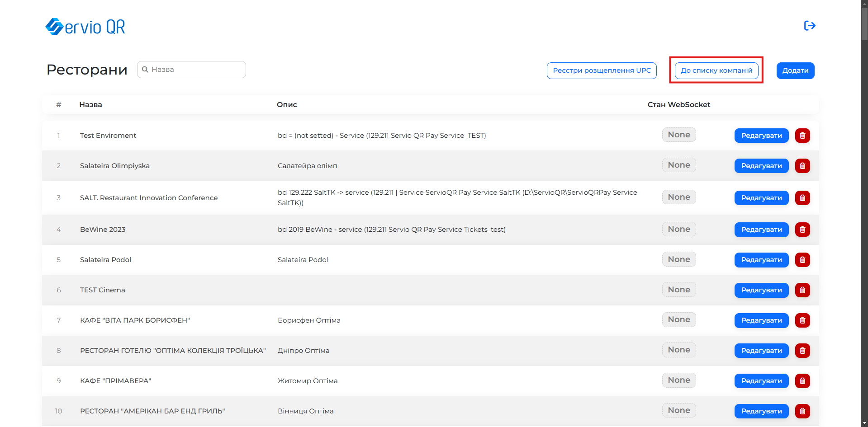Viewport: 868px width, 427px height.
Task: Go to До списку компаній
Action: (x=716, y=70)
